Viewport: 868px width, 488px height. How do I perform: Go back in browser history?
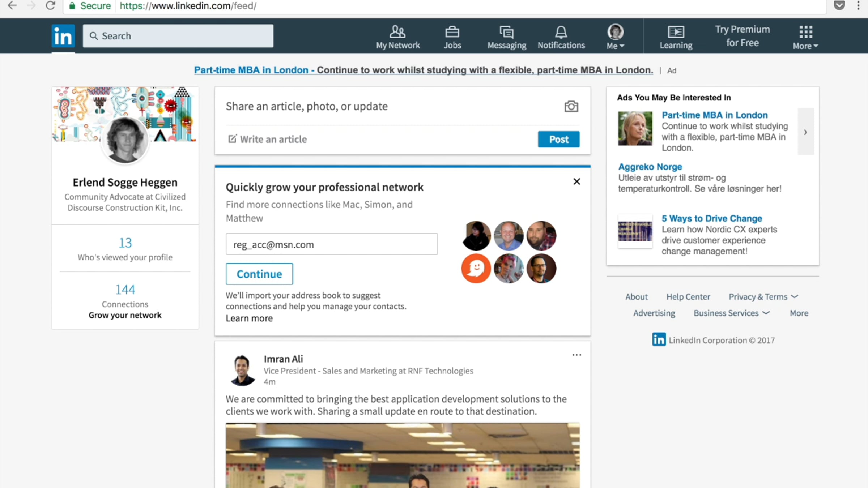pyautogui.click(x=12, y=6)
